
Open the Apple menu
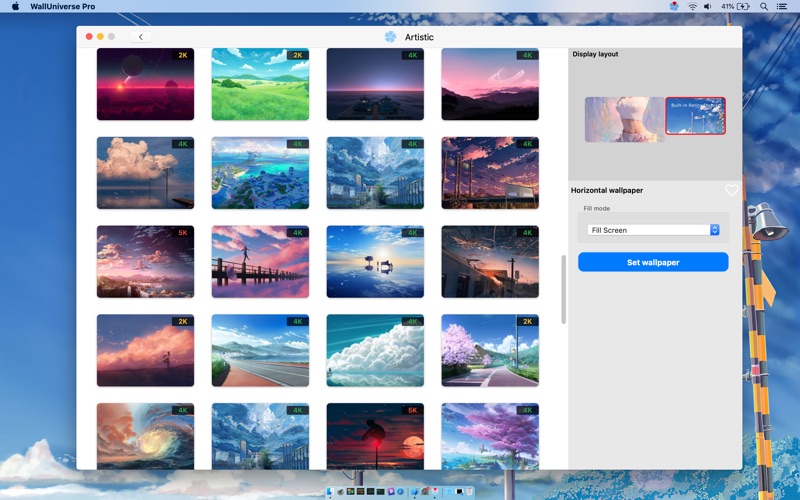click(x=15, y=6)
